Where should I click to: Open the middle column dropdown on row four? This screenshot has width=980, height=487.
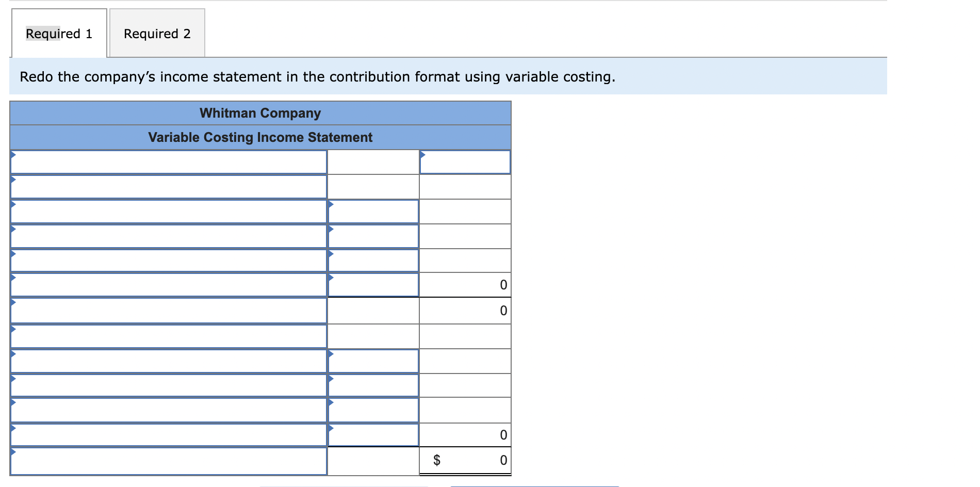(x=373, y=236)
